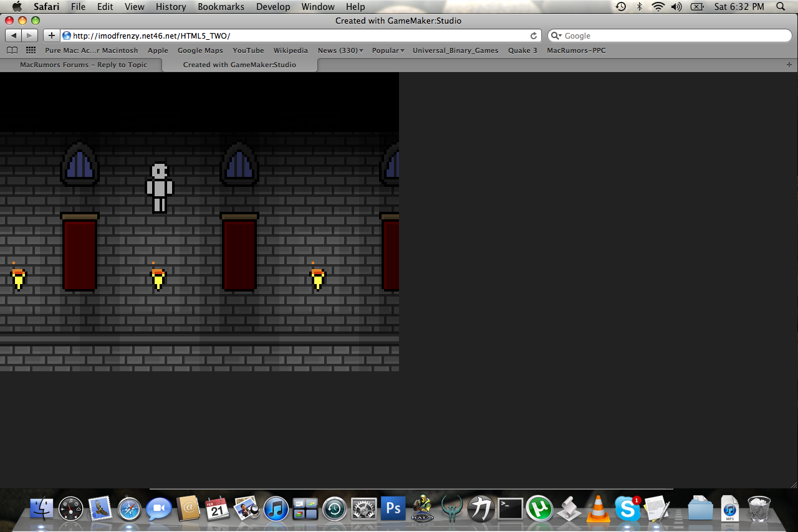Show Top Sites grid
This screenshot has width=798, height=532.
(x=31, y=50)
